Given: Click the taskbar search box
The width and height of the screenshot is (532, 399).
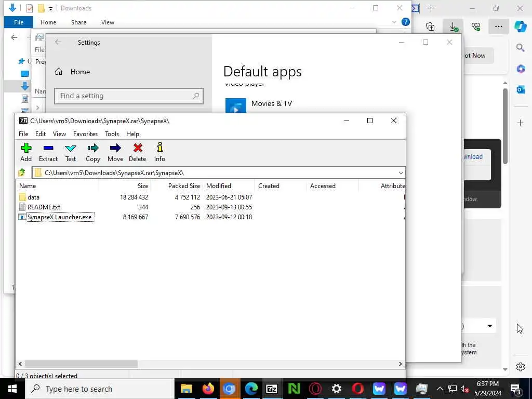Looking at the screenshot, I should tap(100, 389).
